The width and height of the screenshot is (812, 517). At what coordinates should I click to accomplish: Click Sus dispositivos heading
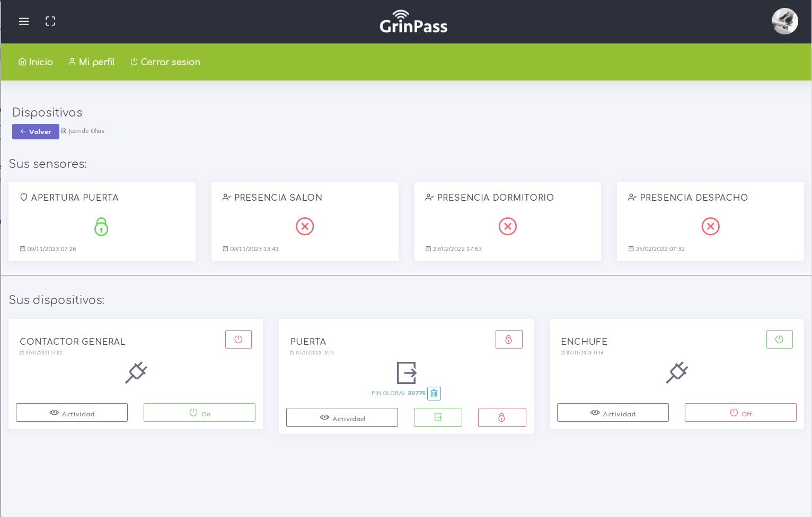(x=57, y=300)
